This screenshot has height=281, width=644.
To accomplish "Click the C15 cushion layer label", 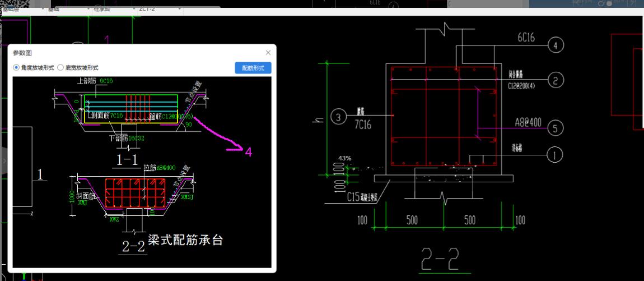I will [363, 197].
